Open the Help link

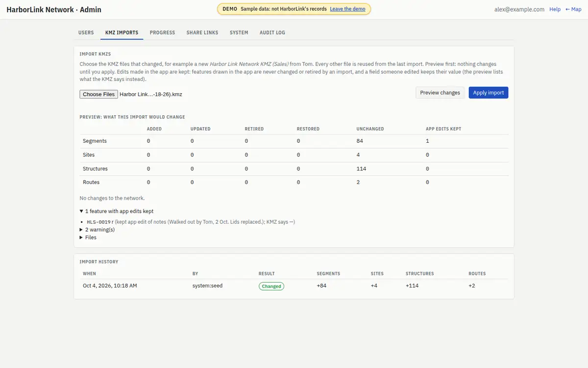555,9
